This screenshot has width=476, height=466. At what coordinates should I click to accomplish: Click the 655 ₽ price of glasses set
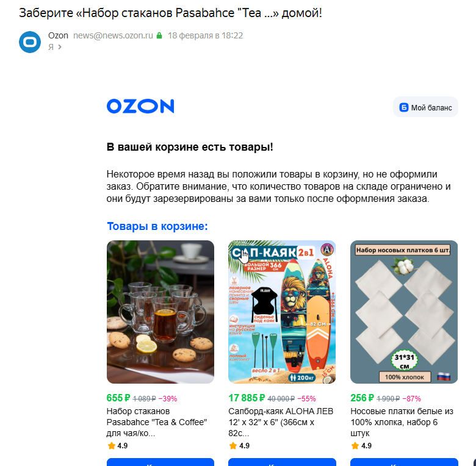[x=118, y=398]
